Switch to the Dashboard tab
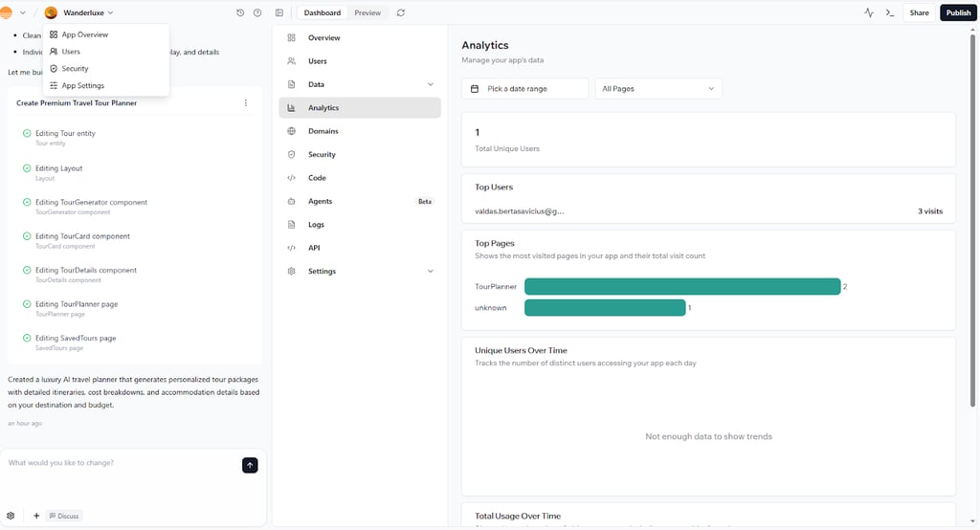Image resolution: width=980 pixels, height=530 pixels. 323,12
